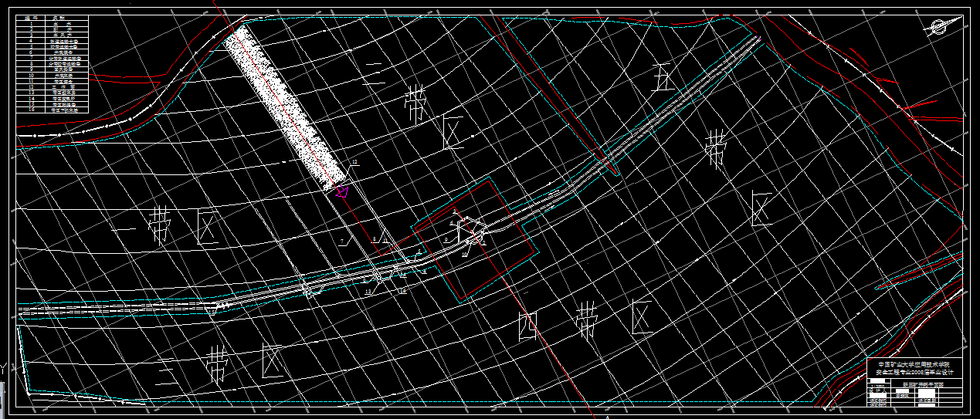The height and width of the screenshot is (419, 980).
Task: Click callout "12" near the magenta marker
Action: (x=355, y=163)
